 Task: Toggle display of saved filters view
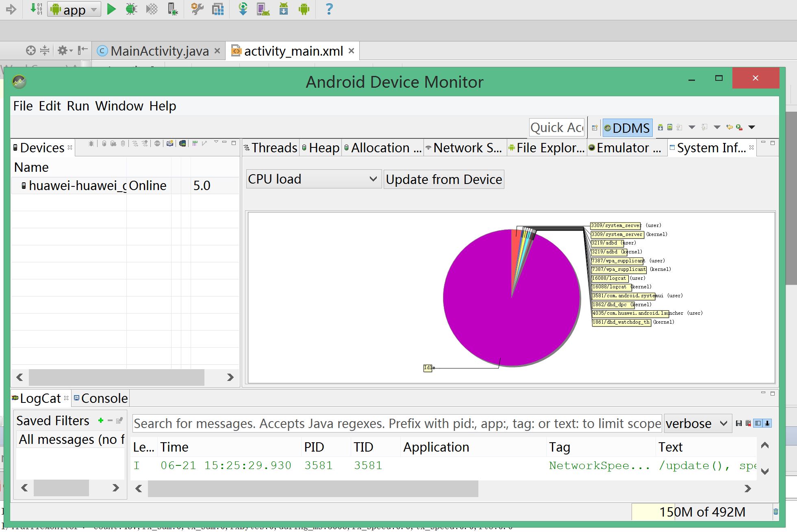tap(758, 424)
